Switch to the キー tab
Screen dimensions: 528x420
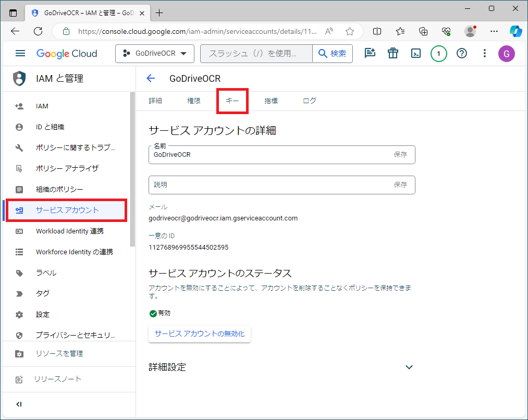232,101
